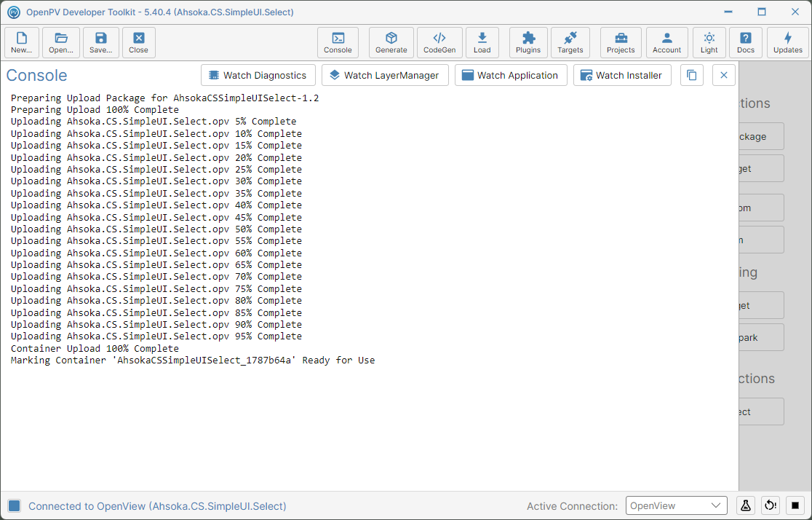Screen dimensions: 812x520
Task: Launch the CodeGen tool
Action: 439,42
